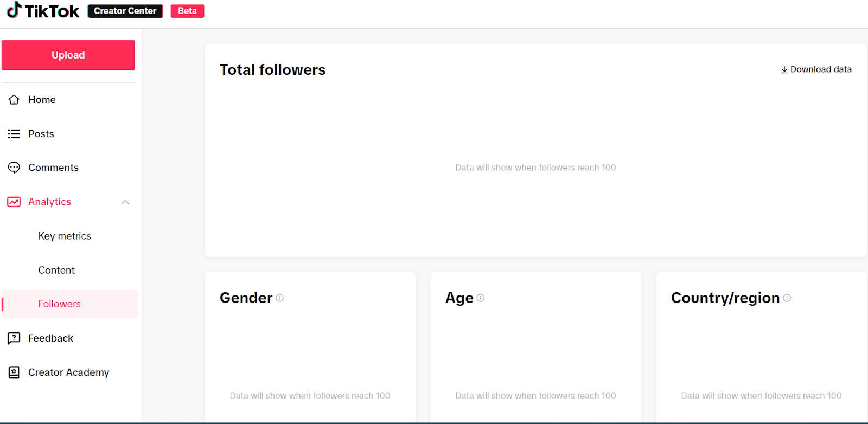The image size is (868, 424).
Task: Click the Beta label badge
Action: (x=187, y=11)
